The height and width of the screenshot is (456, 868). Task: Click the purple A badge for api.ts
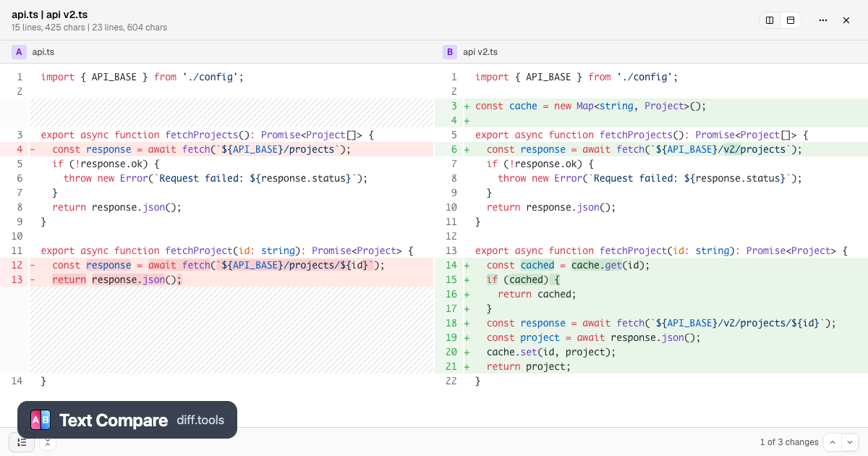[19, 52]
